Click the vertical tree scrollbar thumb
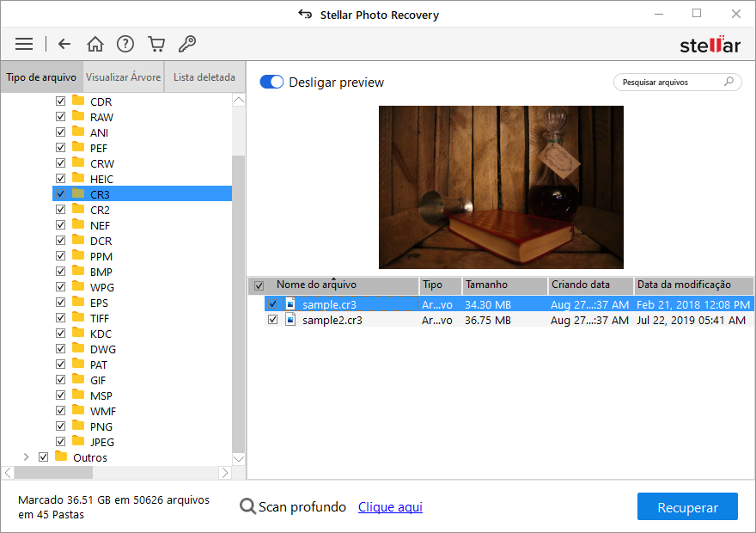The height and width of the screenshot is (533, 756). [239, 303]
